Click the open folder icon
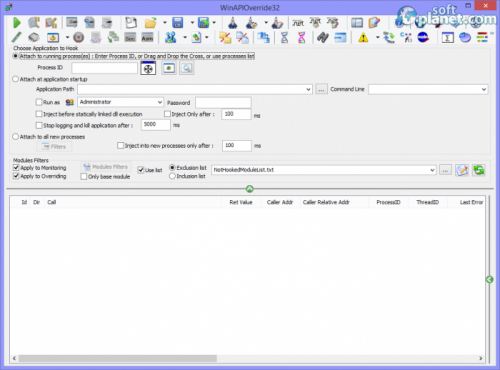Screen dimensions: 500x370 coord(151,23)
